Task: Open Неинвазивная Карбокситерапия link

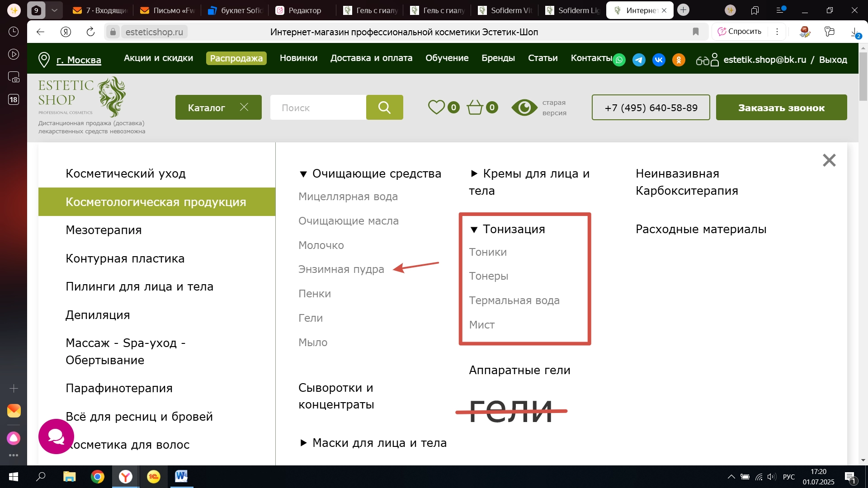Action: pyautogui.click(x=687, y=182)
